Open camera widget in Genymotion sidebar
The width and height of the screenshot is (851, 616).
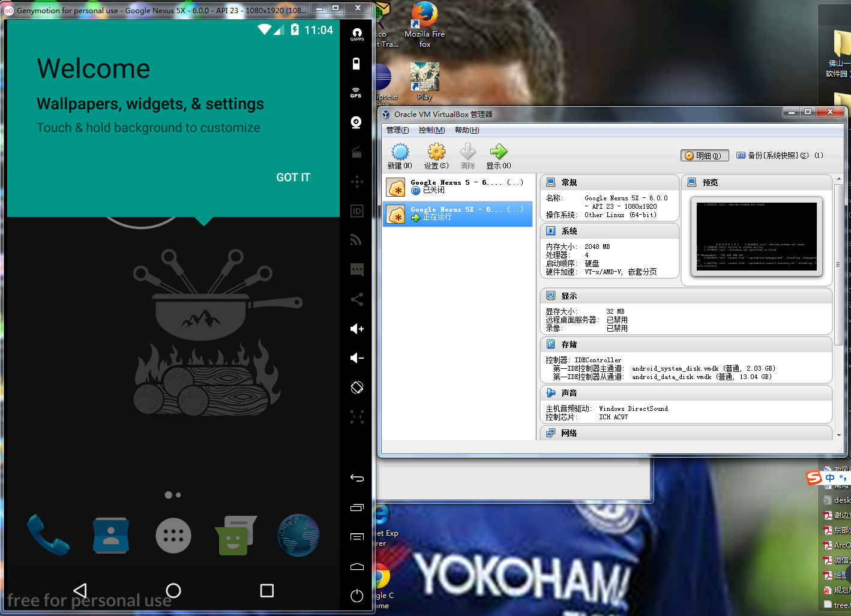pos(356,122)
